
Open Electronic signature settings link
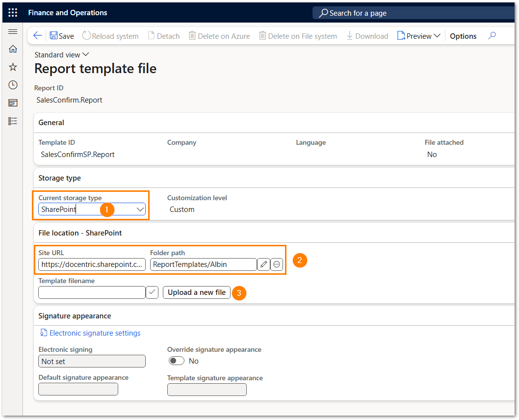95,333
